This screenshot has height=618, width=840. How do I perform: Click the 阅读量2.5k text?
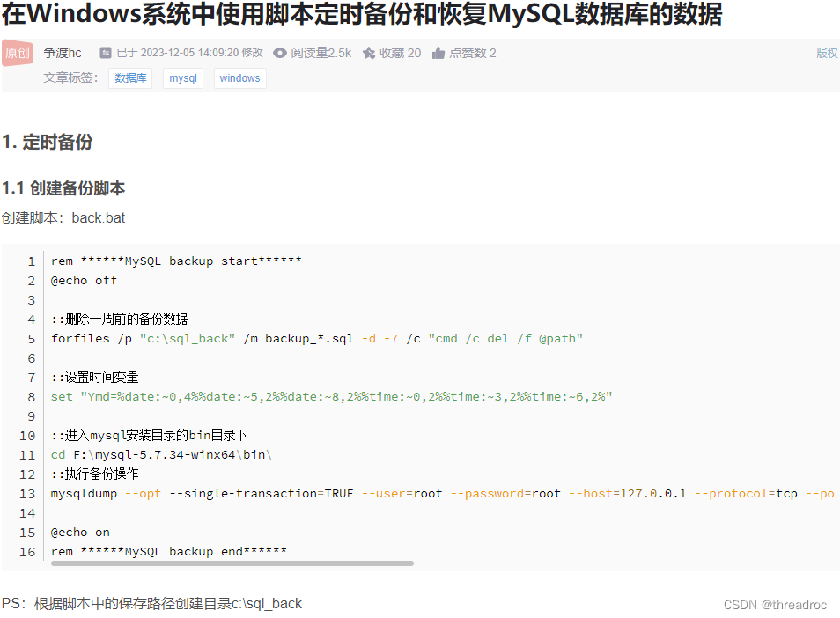coord(321,53)
